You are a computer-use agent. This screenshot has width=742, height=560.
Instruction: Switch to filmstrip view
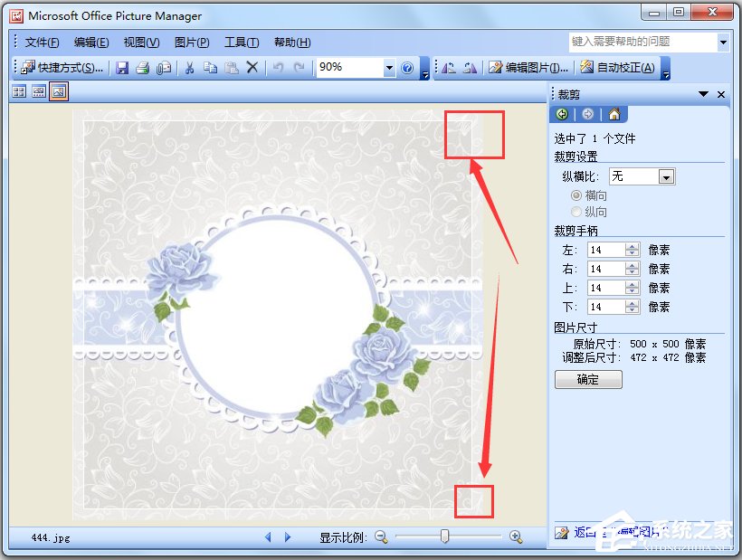[x=39, y=91]
